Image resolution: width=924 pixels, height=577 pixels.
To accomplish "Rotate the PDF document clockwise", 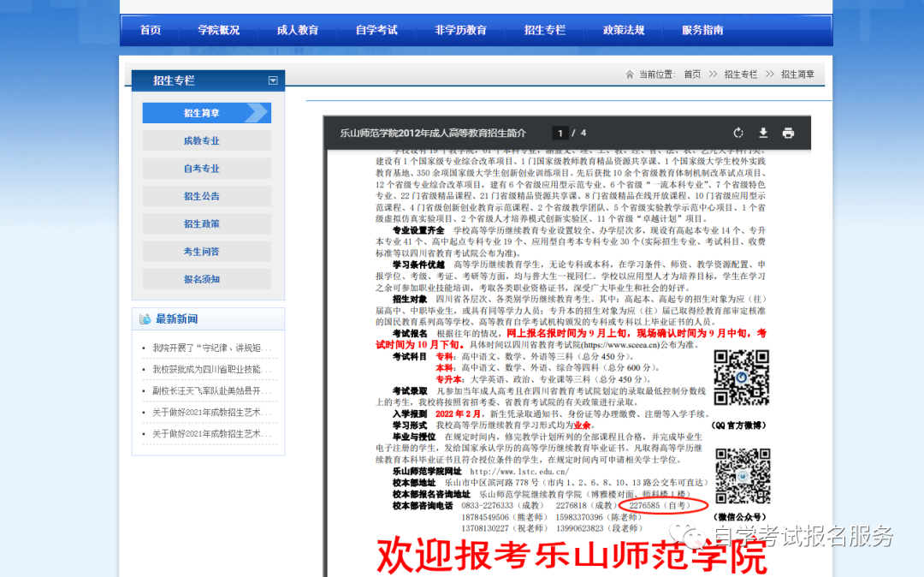I will [738, 133].
